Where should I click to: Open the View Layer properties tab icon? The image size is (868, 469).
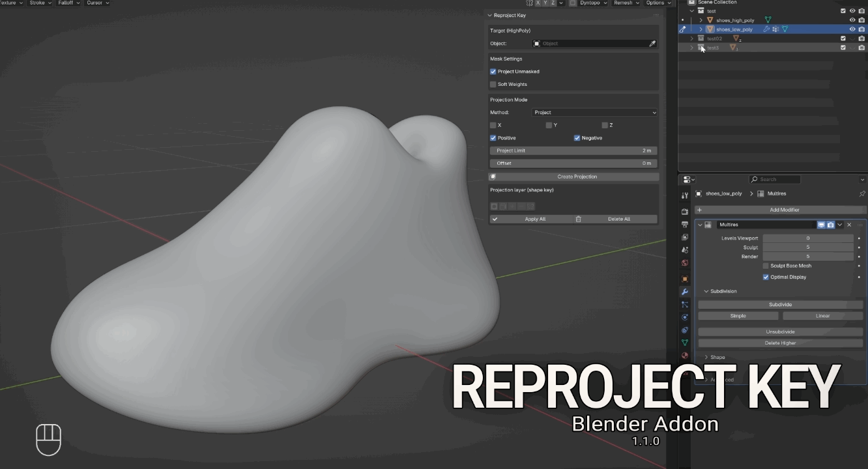point(685,237)
